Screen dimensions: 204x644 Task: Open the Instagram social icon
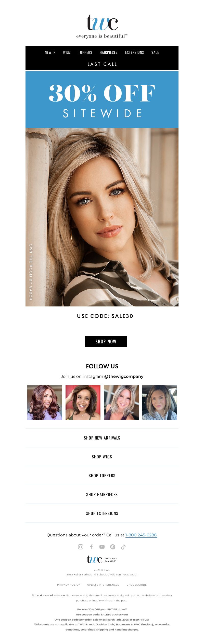pos(81,547)
